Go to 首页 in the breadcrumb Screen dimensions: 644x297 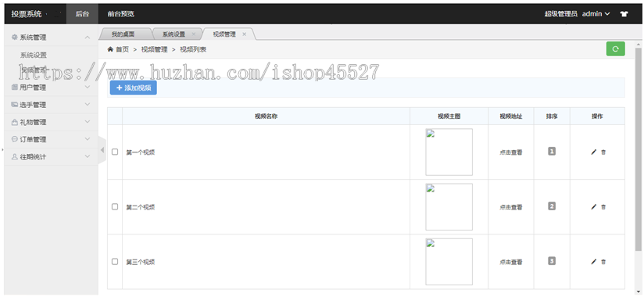(122, 49)
